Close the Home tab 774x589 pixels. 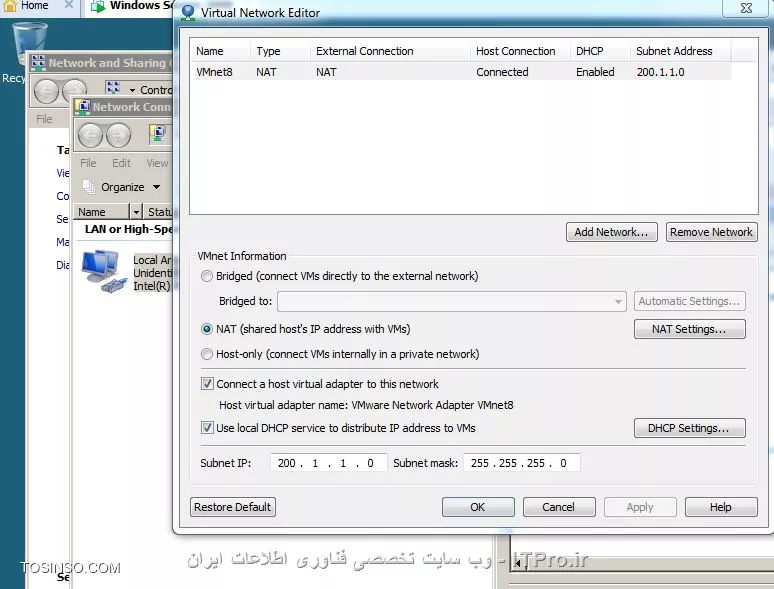(x=69, y=5)
